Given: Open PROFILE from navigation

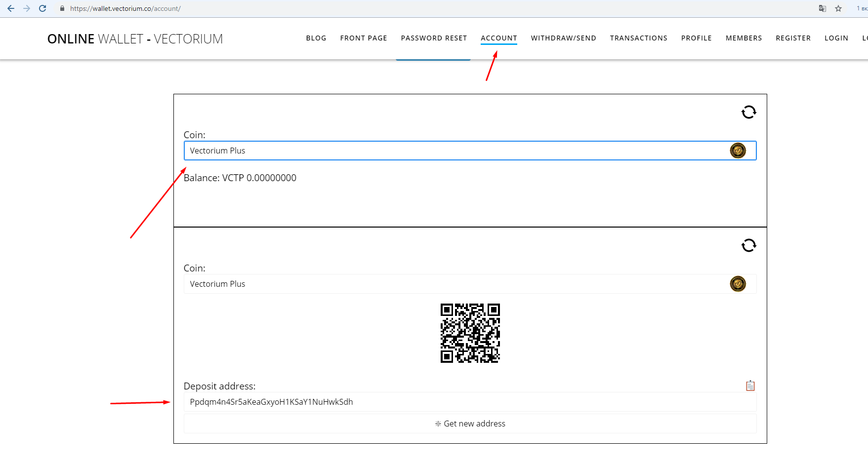Looking at the screenshot, I should (x=697, y=38).
